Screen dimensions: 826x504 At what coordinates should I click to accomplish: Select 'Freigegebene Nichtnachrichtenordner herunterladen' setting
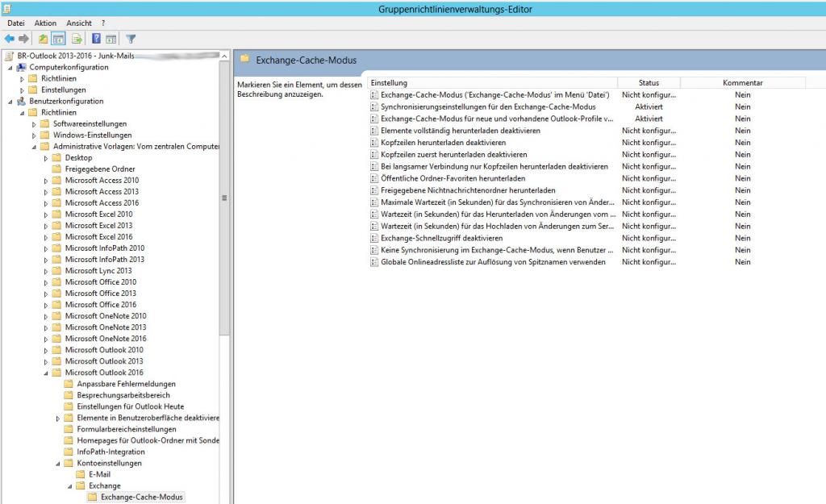pos(468,190)
